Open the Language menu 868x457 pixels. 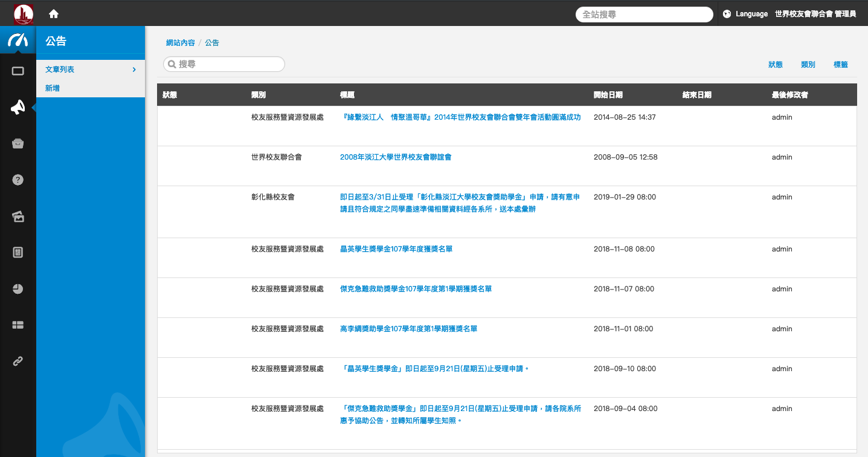[751, 14]
